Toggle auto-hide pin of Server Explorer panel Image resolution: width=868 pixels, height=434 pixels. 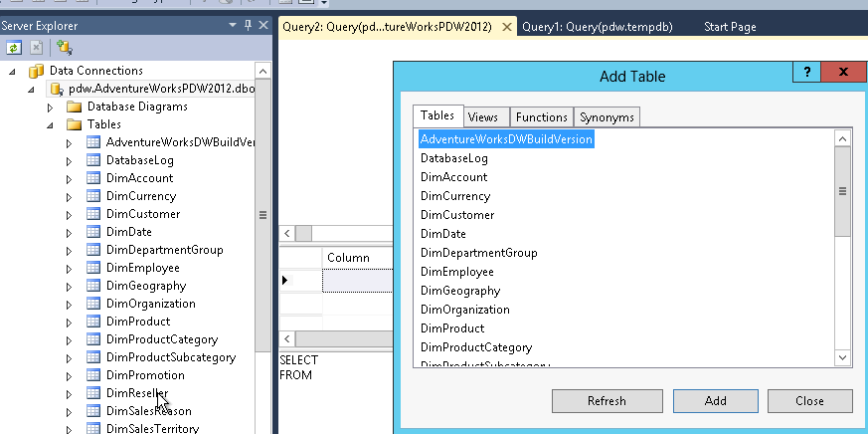(x=248, y=26)
